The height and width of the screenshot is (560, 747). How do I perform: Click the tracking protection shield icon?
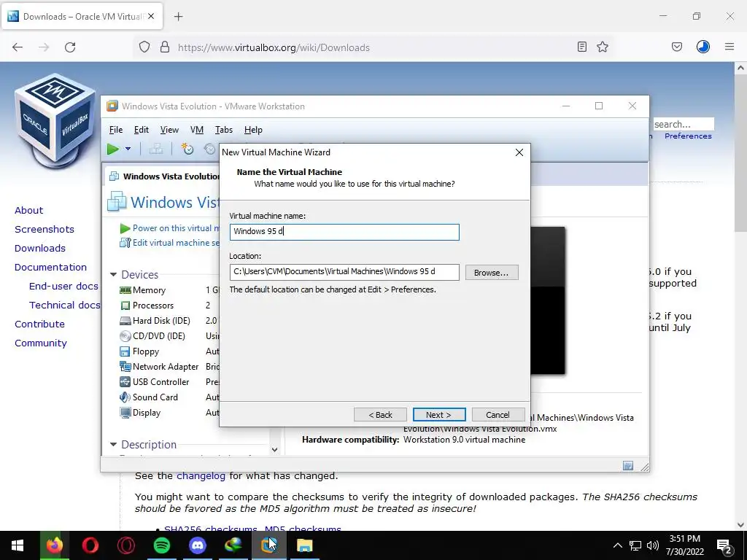pyautogui.click(x=144, y=47)
